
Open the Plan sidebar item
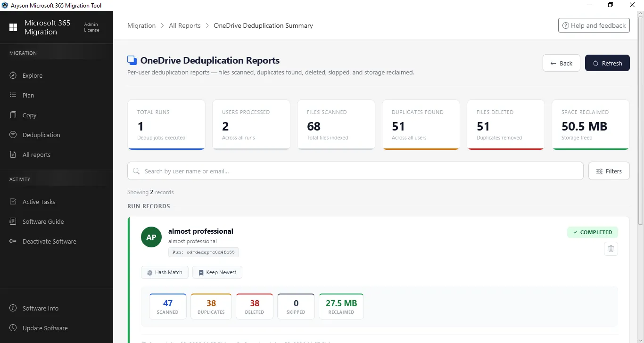[x=57, y=95]
